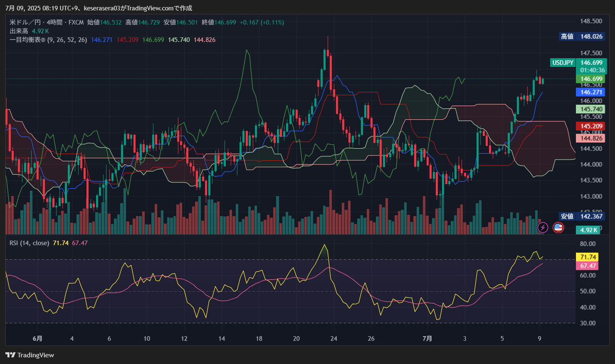The width and height of the screenshot is (615, 364).
Task: Click the countdown timer 01:40:36 label
Action: tap(590, 70)
